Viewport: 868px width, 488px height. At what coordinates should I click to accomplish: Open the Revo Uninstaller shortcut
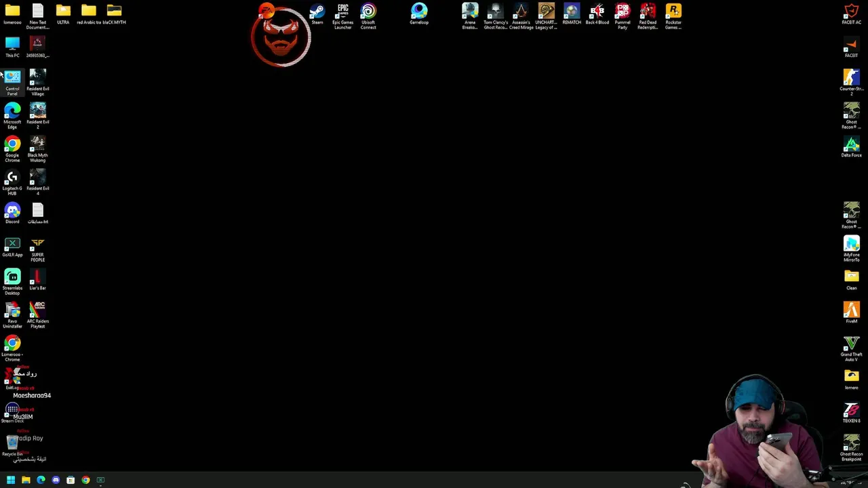coord(12,315)
